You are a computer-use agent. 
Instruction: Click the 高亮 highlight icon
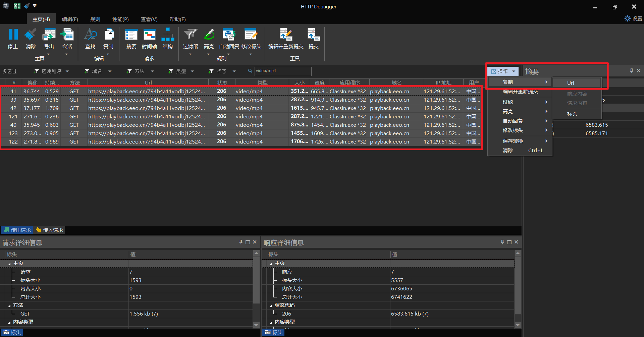[x=209, y=35]
